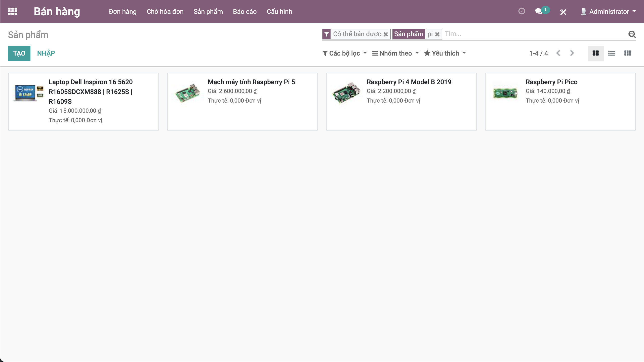Switch to Kanban view icon
This screenshot has height=362, width=644.
coord(595,53)
